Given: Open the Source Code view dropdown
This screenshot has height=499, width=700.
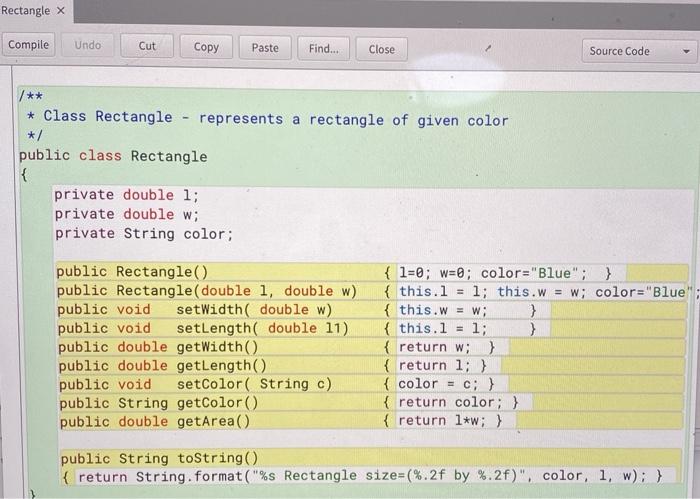Looking at the screenshot, I should [x=639, y=51].
